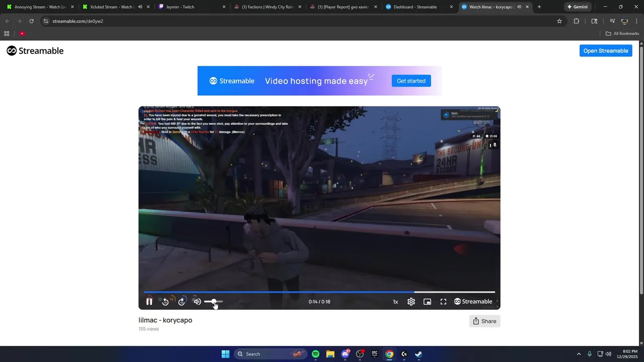Open the Chrome extensions menu

point(577,21)
